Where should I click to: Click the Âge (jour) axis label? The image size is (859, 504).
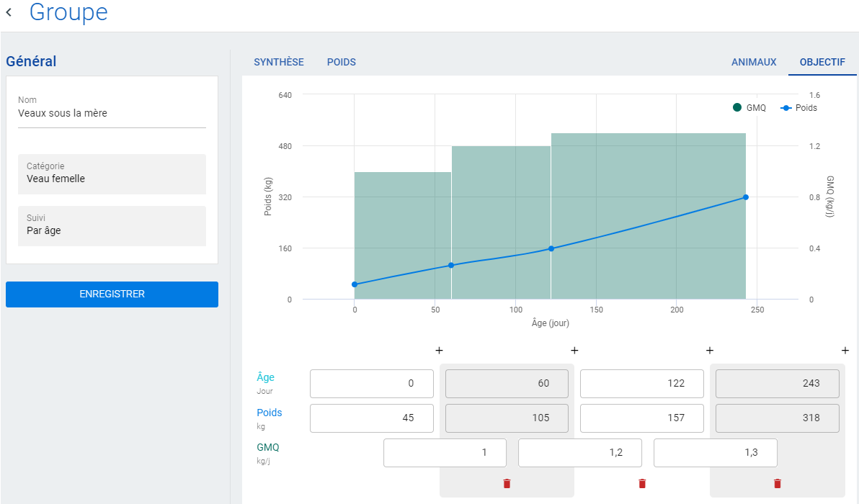550,323
